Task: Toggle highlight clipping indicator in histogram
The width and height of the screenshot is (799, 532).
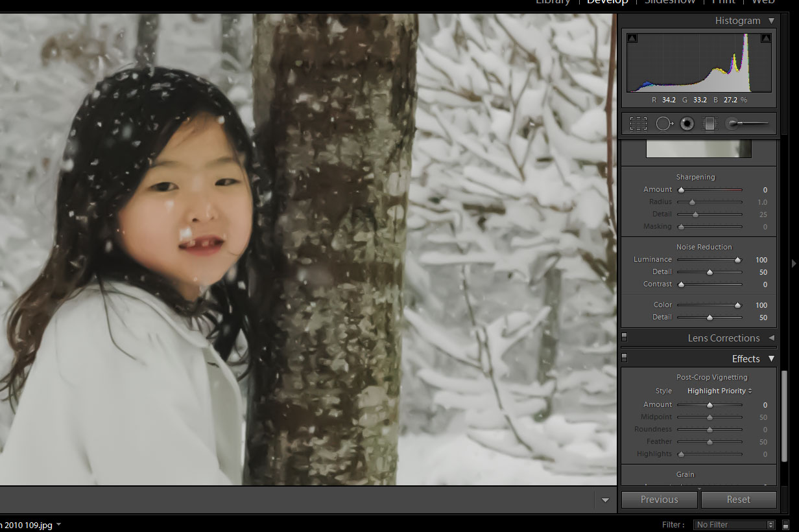Action: click(765, 38)
